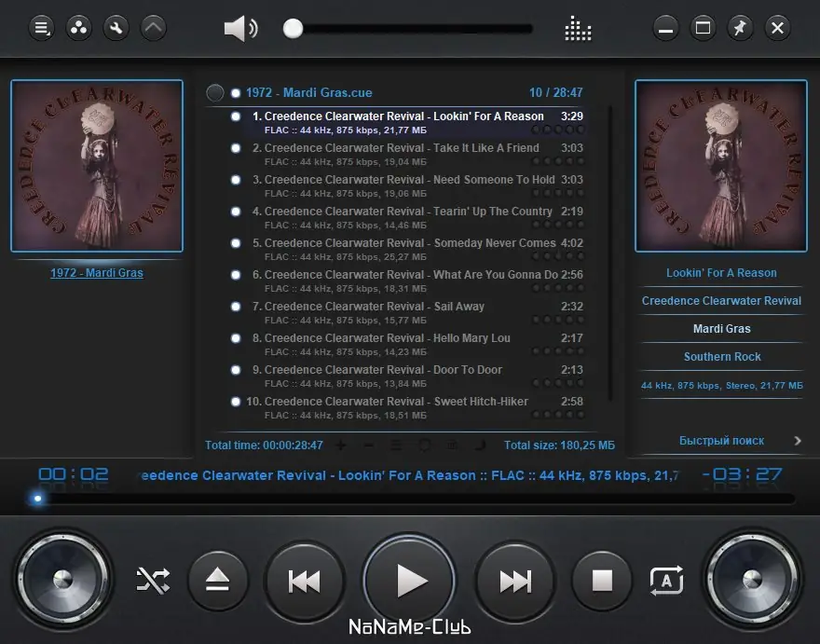Click the crescent moon icon in playlist footer
Viewport: 820px width, 644px height.
[x=480, y=445]
